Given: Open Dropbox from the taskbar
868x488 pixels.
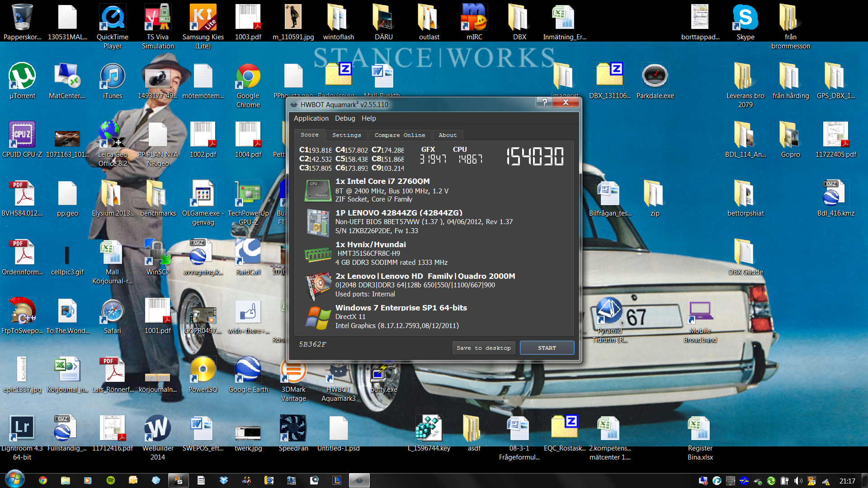Looking at the screenshot, I should pos(224,480).
